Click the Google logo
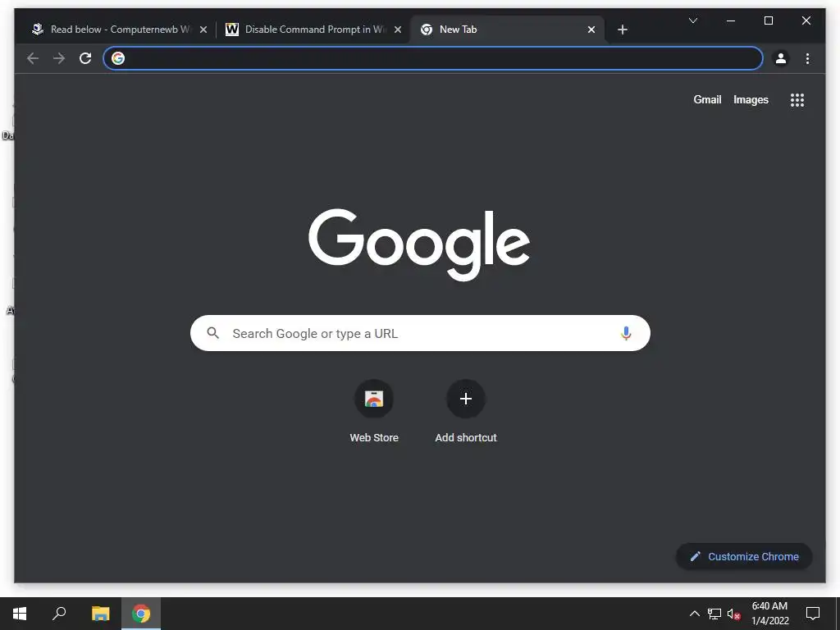This screenshot has height=630, width=840. 419,244
